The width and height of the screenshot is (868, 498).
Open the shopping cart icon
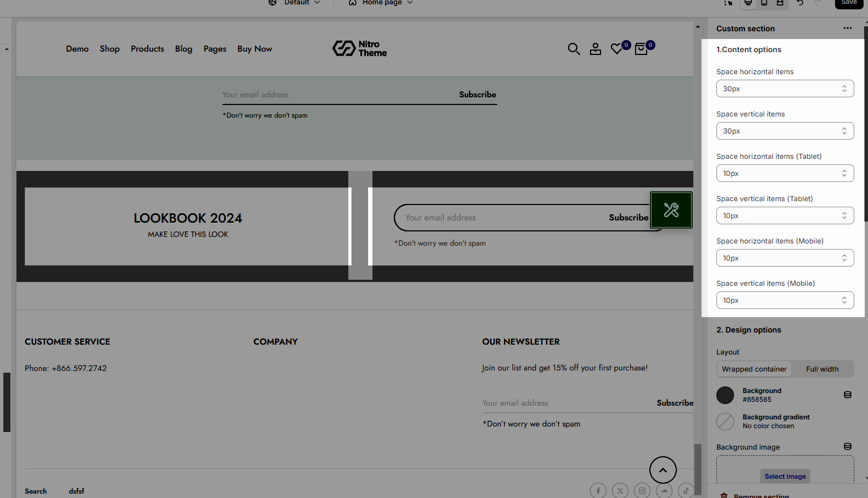(641, 49)
